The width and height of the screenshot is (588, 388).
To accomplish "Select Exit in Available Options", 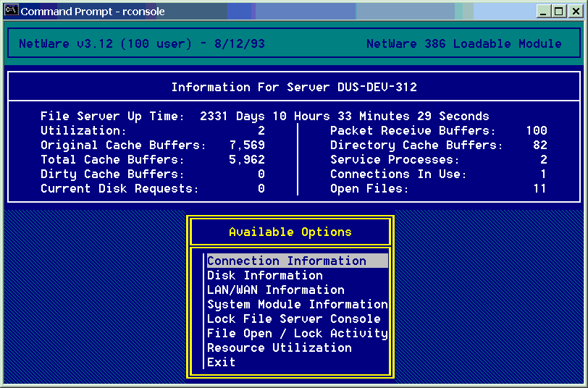I will [222, 362].
